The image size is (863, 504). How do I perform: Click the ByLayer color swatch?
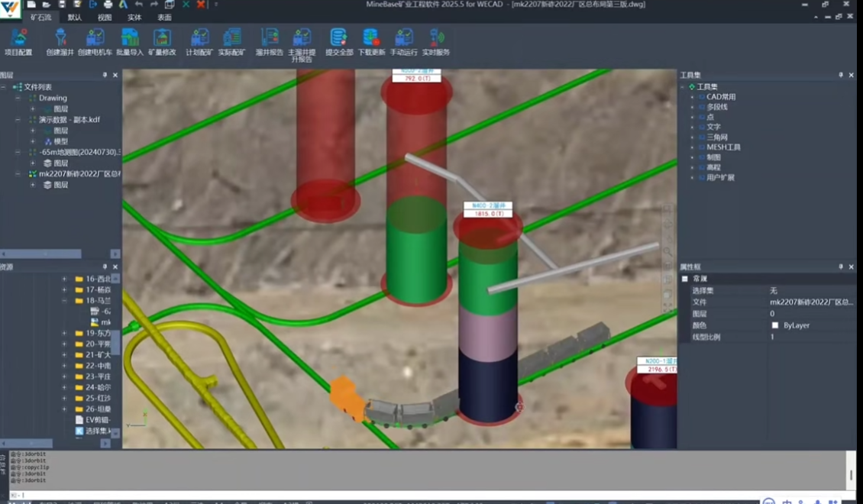775,325
